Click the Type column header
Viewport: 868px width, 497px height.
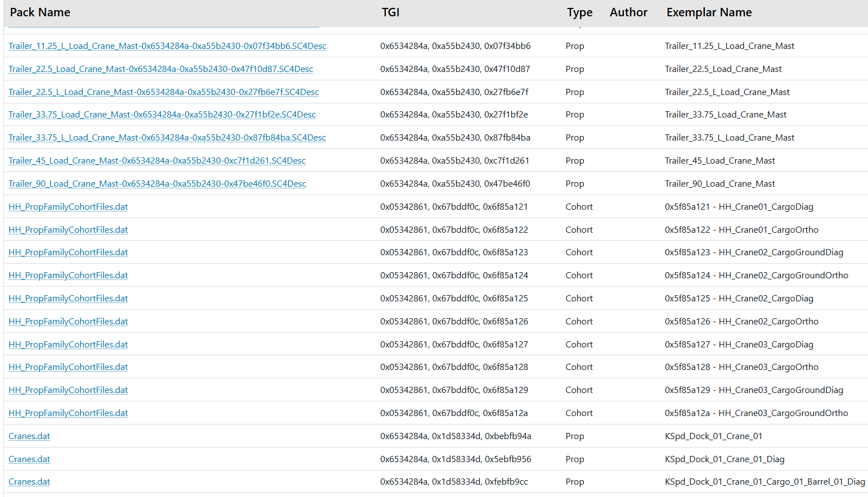point(579,12)
